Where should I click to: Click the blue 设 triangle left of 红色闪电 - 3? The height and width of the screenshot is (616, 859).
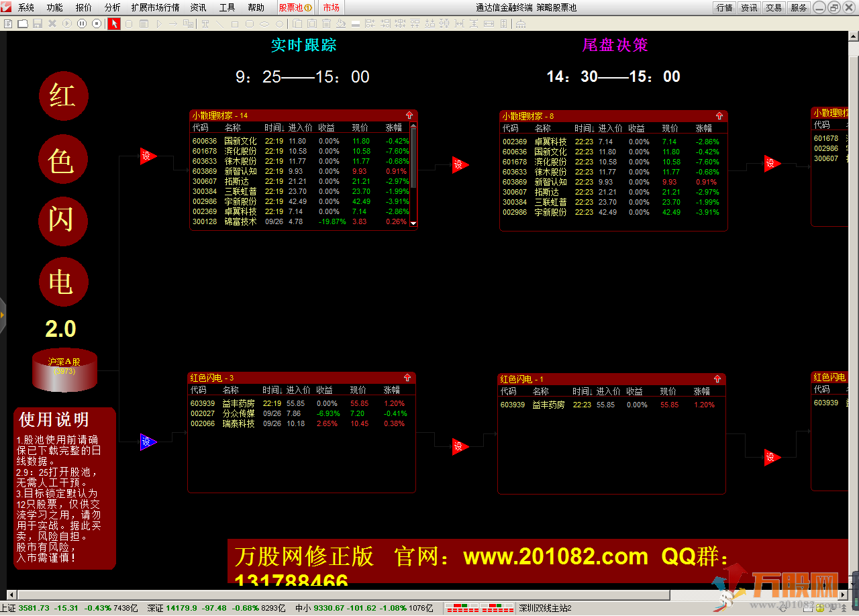(x=148, y=442)
